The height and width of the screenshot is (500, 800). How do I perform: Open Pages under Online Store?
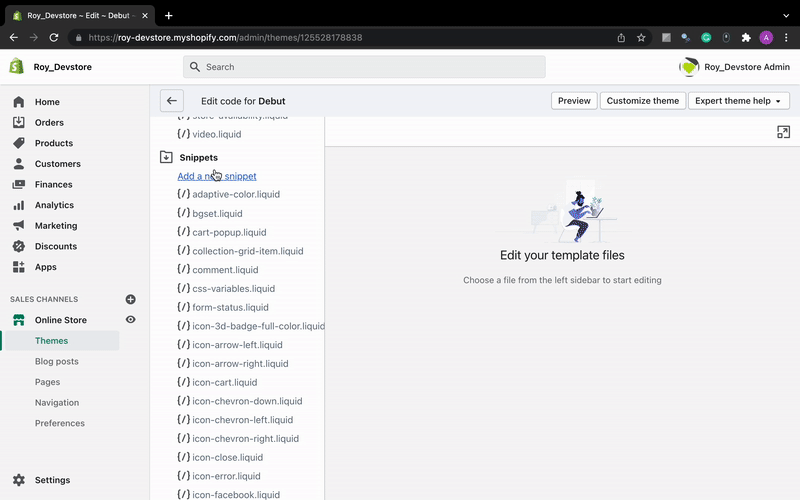(x=47, y=382)
